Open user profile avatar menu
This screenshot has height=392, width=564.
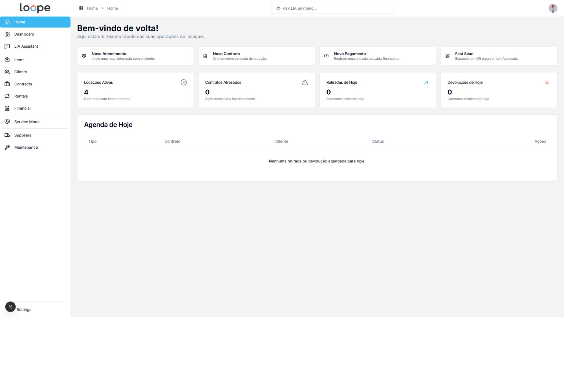tap(553, 8)
